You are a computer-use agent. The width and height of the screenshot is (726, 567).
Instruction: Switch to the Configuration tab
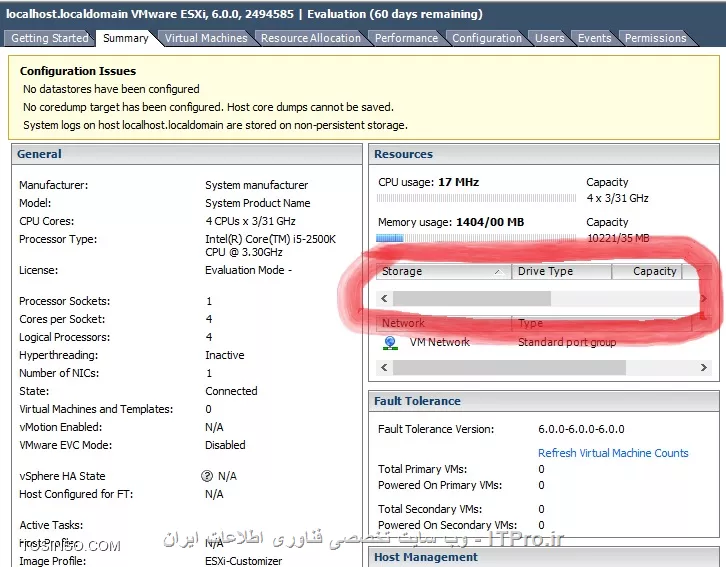487,38
